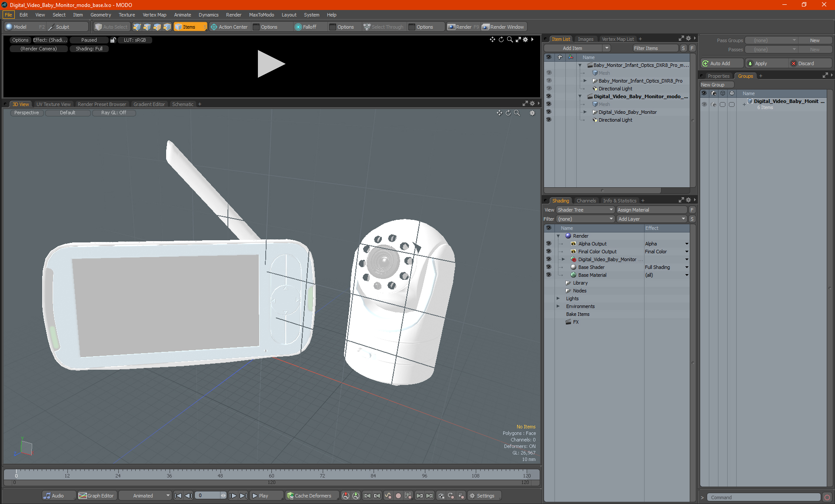Click the lock icon in render preview

click(113, 40)
